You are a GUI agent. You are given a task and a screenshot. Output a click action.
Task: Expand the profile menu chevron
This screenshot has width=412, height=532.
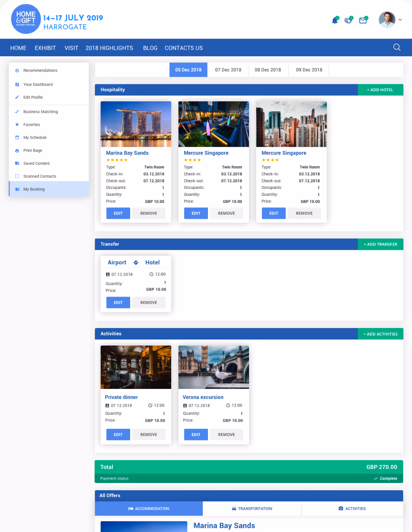[x=400, y=20]
